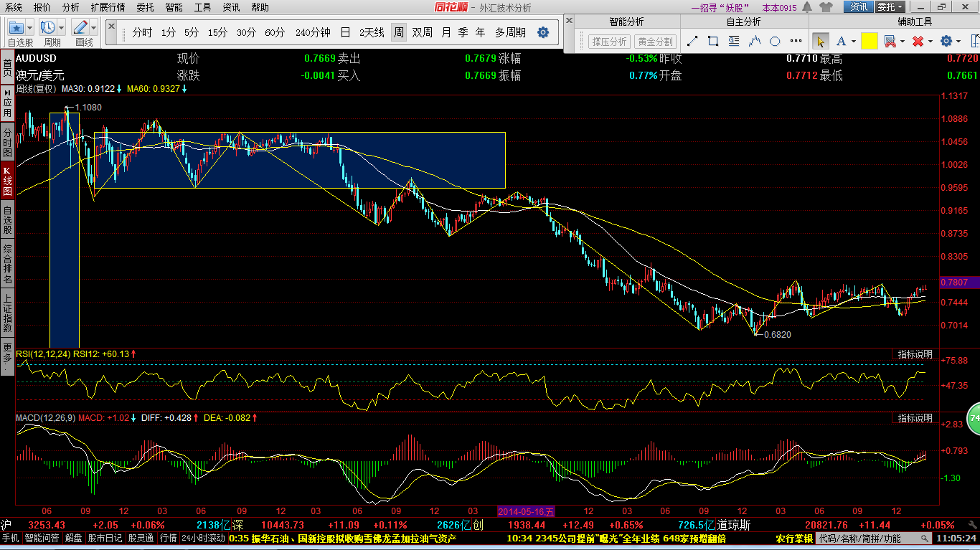Click the shirt skin icon
This screenshot has width=980, height=550.
827,7
